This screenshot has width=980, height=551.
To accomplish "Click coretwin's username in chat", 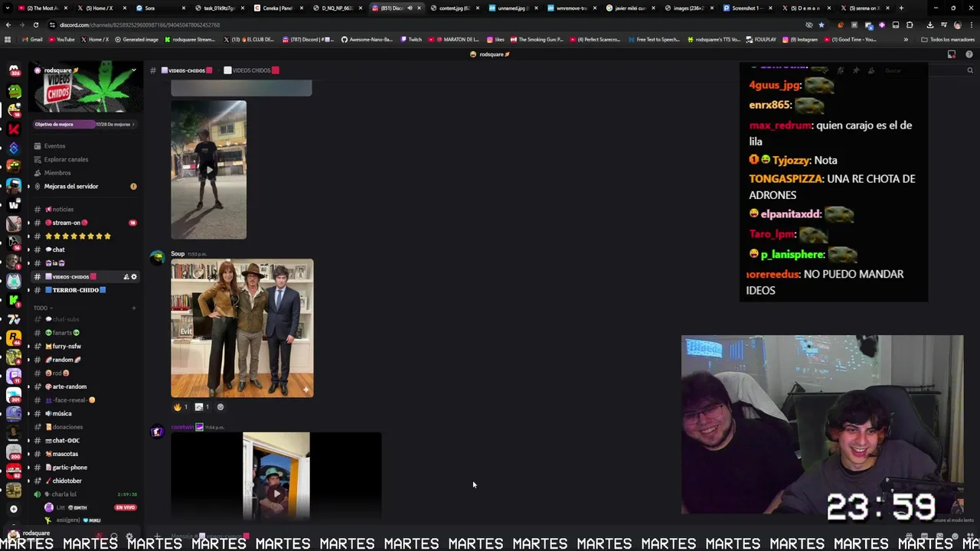I will pyautogui.click(x=182, y=427).
